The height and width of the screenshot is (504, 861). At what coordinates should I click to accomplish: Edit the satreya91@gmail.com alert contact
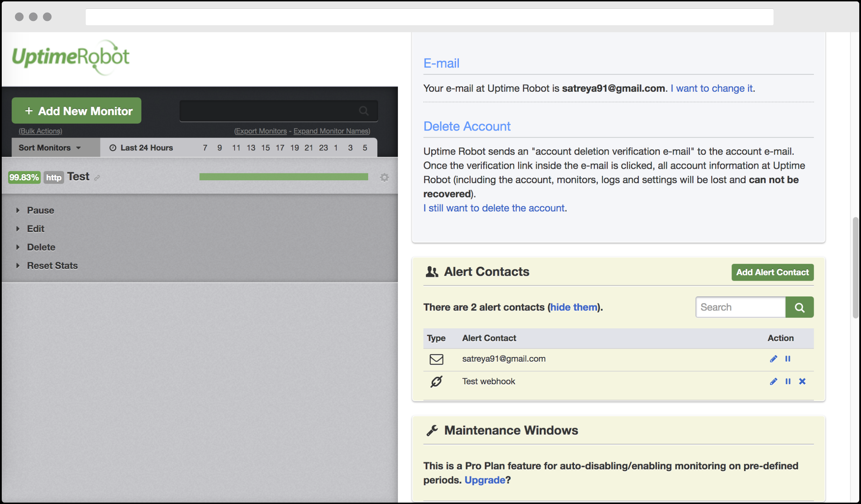point(773,358)
